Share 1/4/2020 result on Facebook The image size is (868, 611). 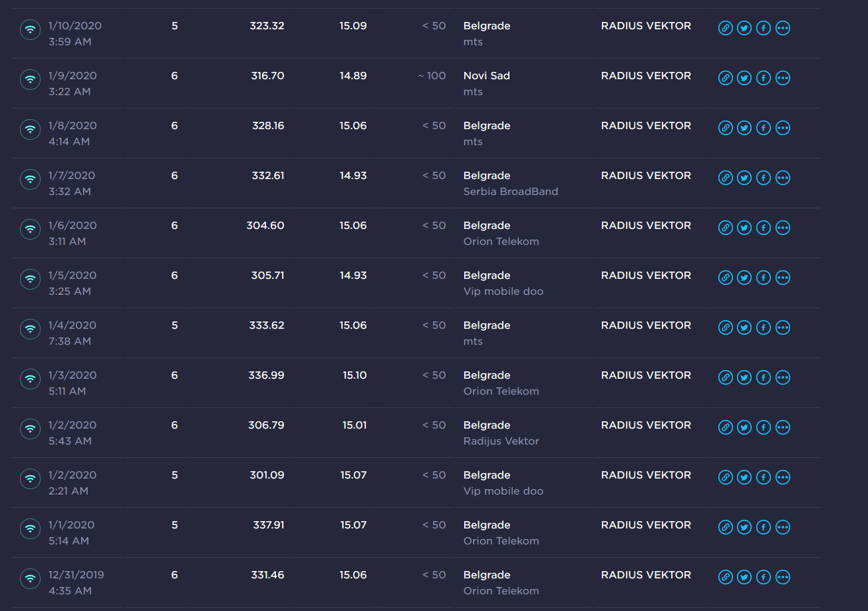(764, 327)
